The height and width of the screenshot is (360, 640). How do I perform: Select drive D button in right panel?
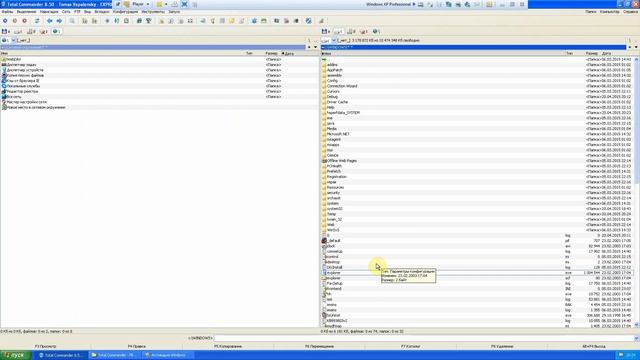pyautogui.click(x=351, y=31)
